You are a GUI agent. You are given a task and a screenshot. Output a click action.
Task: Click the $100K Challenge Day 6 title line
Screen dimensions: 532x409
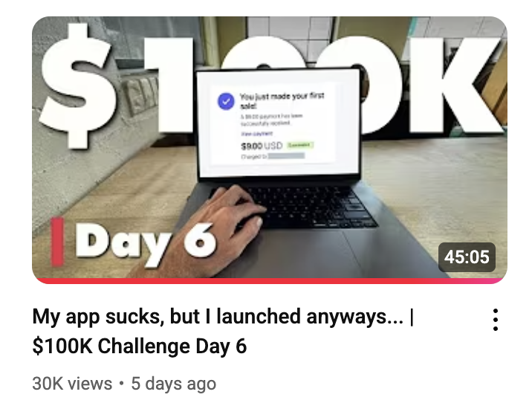pyautogui.click(x=140, y=346)
